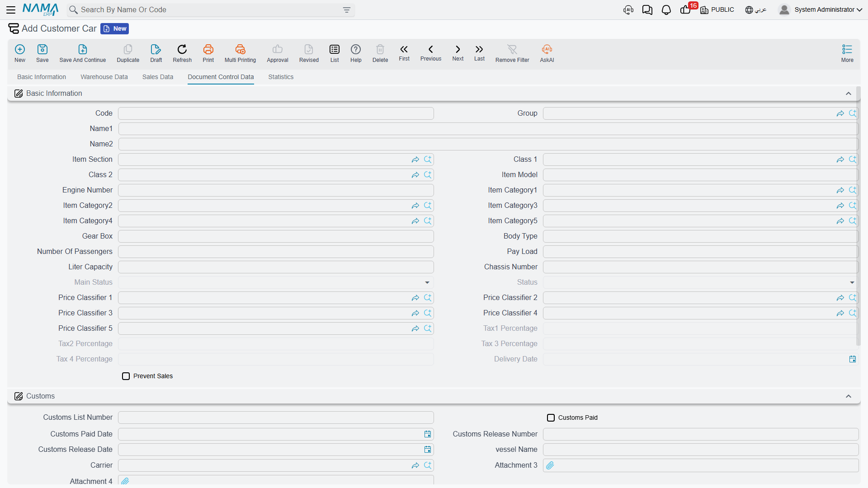The width and height of the screenshot is (868, 488).
Task: Search lookup for Carrier field
Action: coord(428,465)
